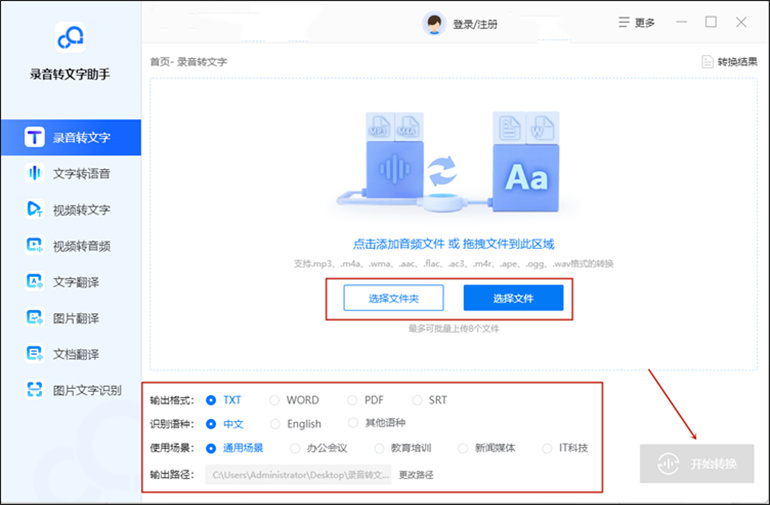Select TXT output format
Screen dimensions: 770x505
(224, 400)
